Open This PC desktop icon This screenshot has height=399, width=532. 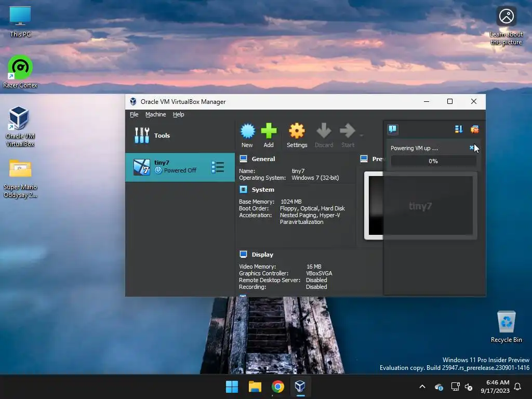20,22
